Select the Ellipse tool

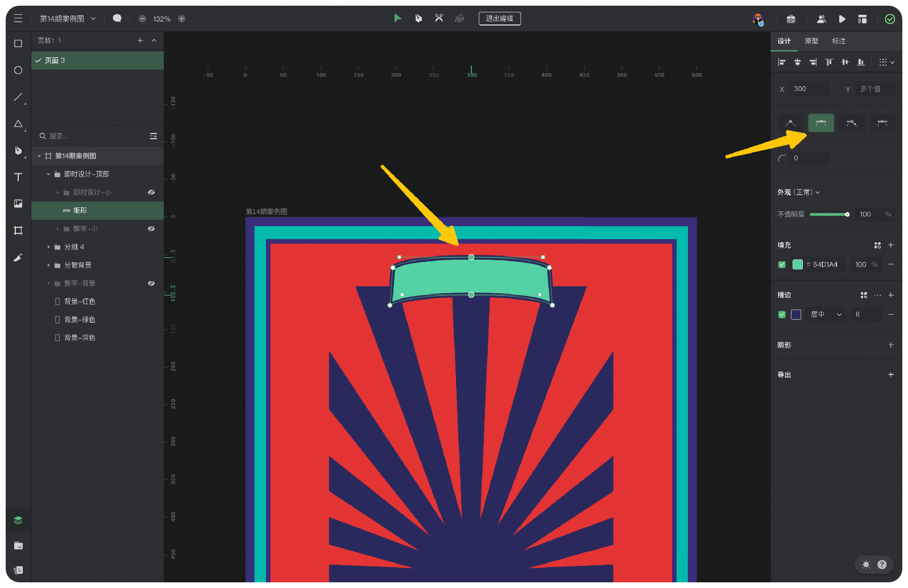coord(18,70)
